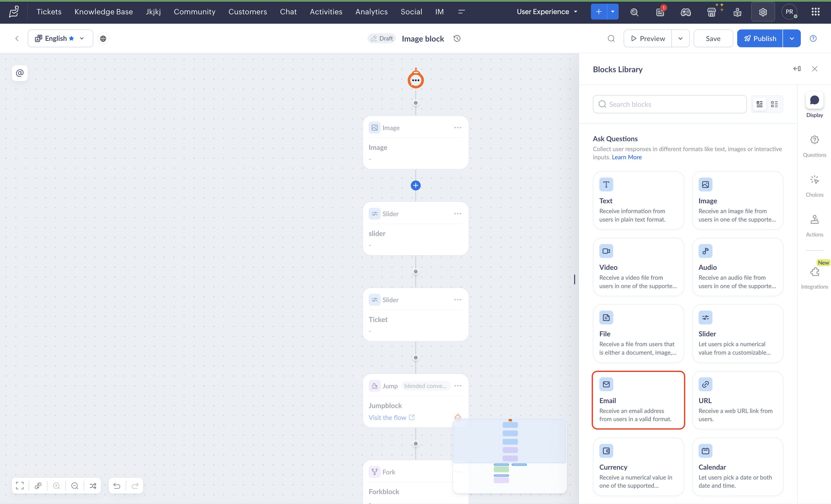Screen dimensions: 831x504
Task: Click the zoom in magnifier icon
Action: [56, 485]
